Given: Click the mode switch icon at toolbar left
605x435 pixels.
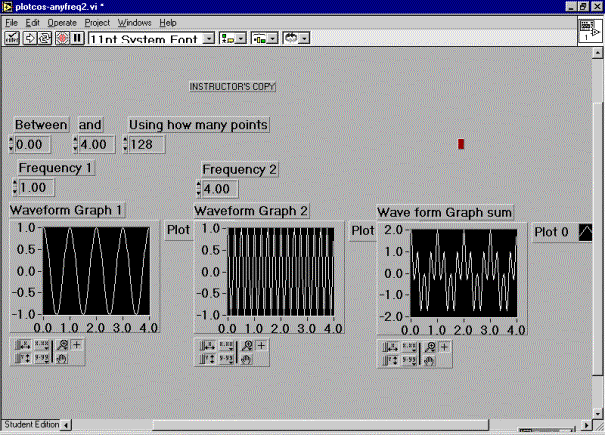Looking at the screenshot, I should pyautogui.click(x=12, y=38).
